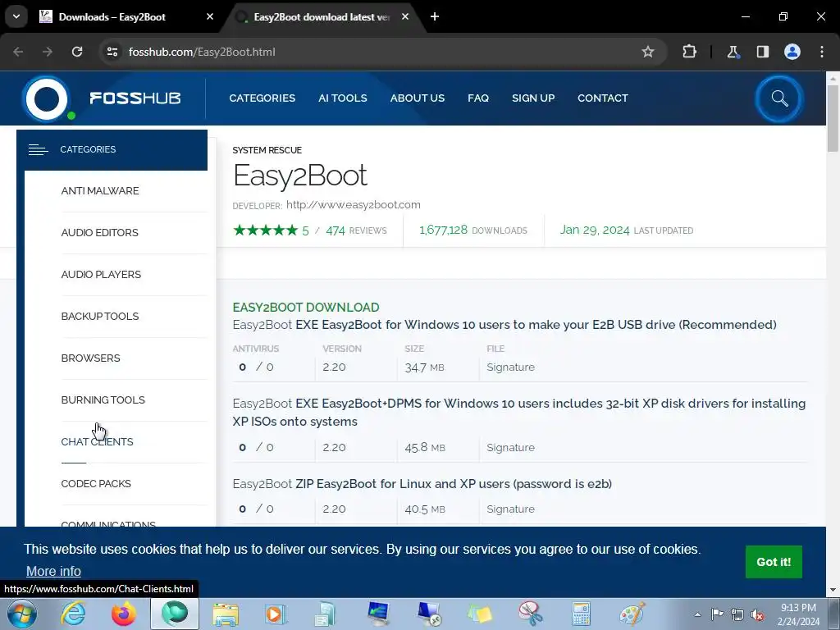The image size is (840, 630).
Task: Open the Paint palette icon in taskbar
Action: [x=632, y=614]
